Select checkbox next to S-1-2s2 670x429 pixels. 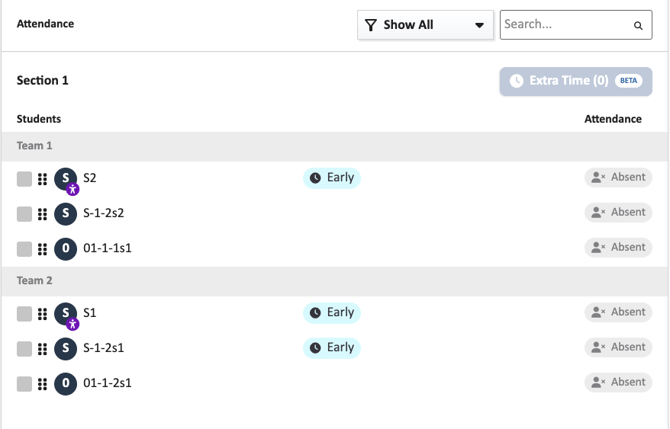(24, 214)
